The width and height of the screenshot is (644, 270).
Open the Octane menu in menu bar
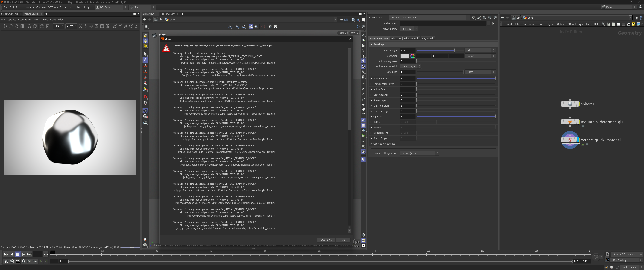pos(63,7)
